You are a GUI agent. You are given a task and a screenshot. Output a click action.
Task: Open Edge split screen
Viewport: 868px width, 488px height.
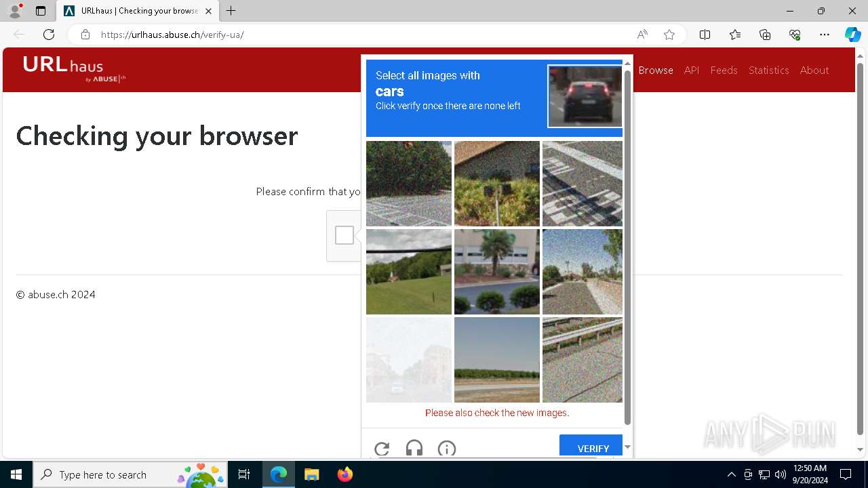point(705,35)
